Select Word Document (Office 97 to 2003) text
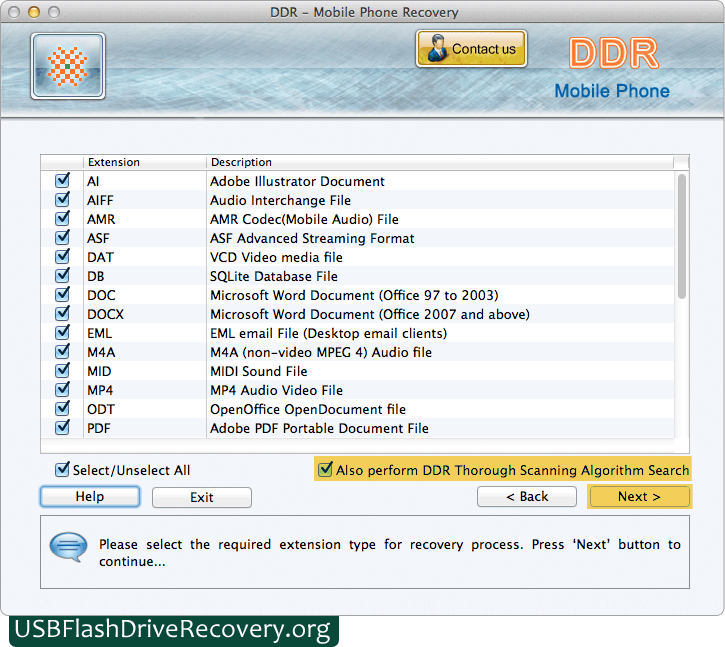 click(354, 295)
